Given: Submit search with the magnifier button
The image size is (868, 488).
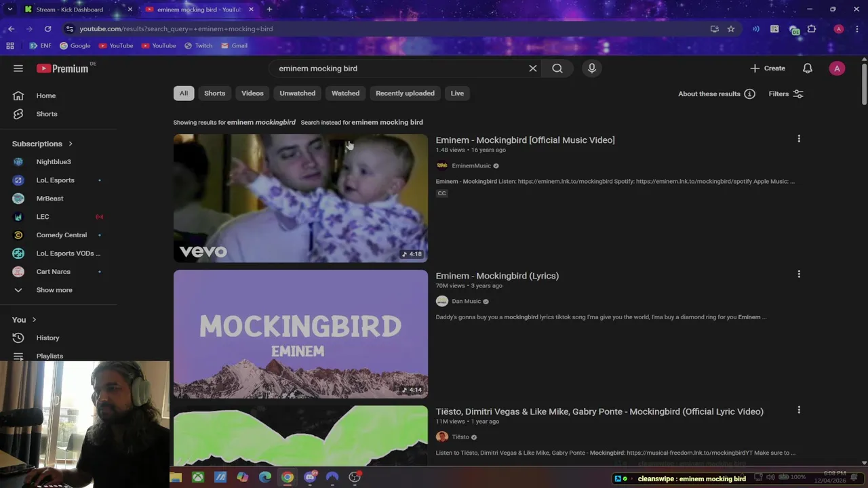Looking at the screenshot, I should click(557, 68).
